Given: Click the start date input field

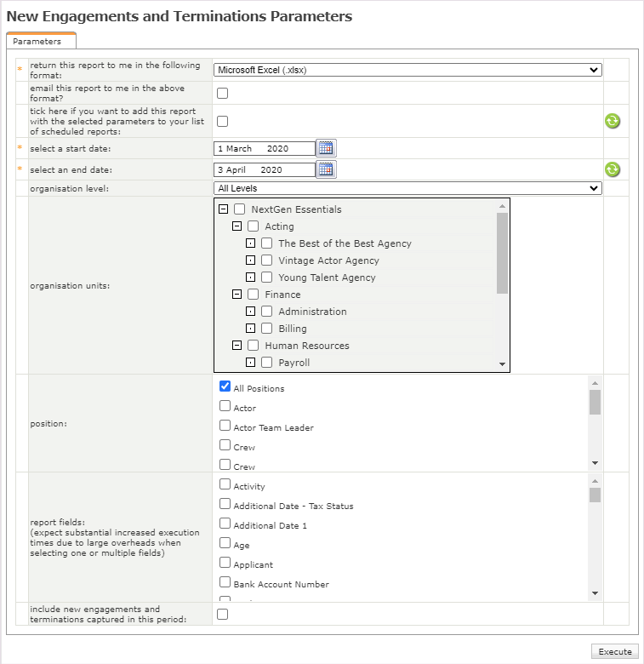Looking at the screenshot, I should 264,148.
